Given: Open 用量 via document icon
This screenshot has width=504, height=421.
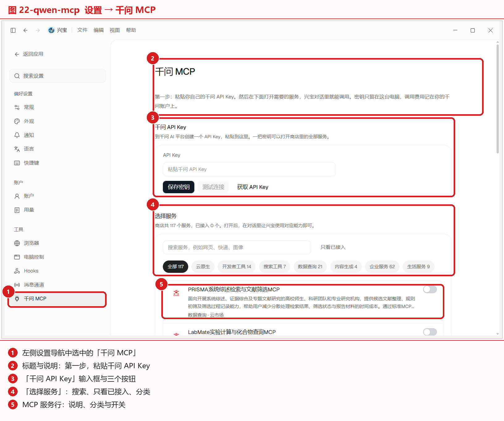Looking at the screenshot, I should (17, 210).
